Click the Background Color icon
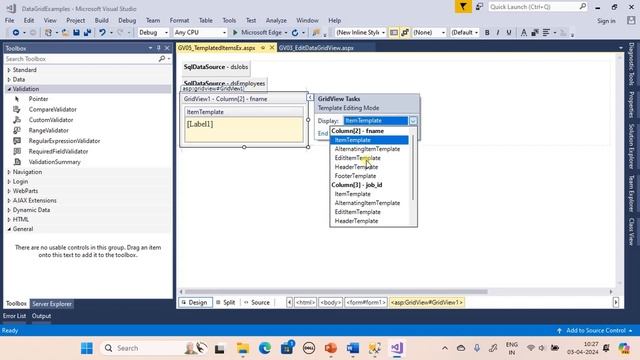640x360 pixels. (x=535, y=32)
